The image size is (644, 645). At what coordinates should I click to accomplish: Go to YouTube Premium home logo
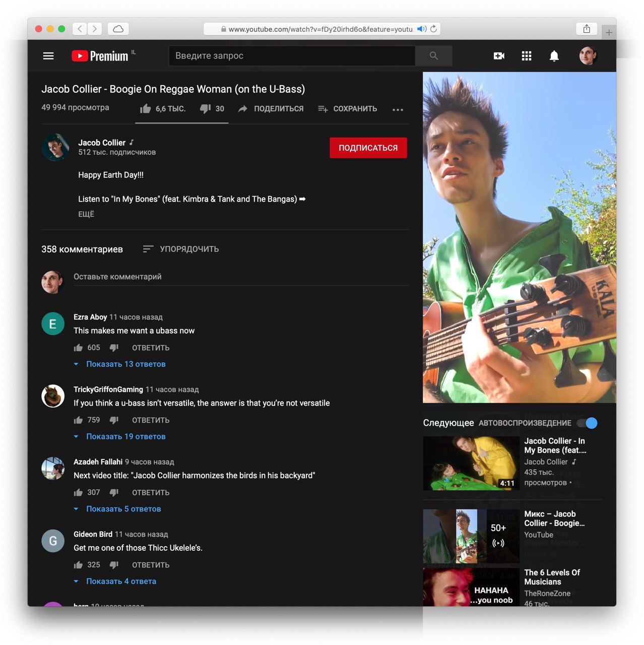tap(100, 56)
